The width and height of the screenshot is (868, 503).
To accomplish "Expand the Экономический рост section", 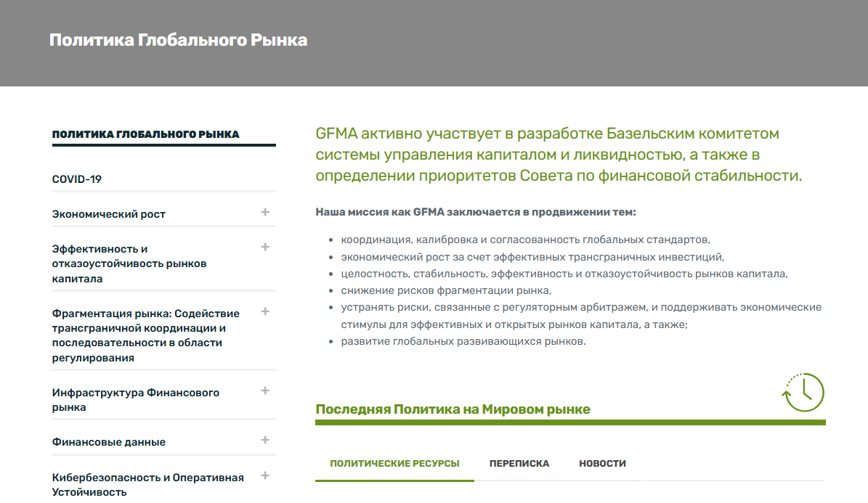I will coord(265,212).
